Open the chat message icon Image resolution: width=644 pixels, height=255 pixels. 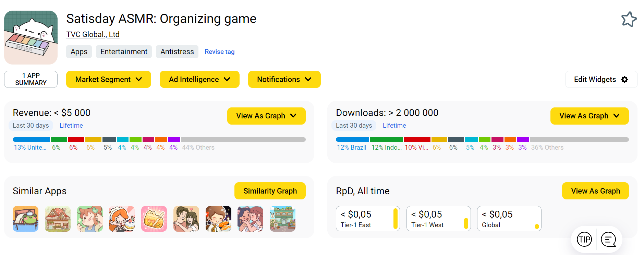coord(608,239)
